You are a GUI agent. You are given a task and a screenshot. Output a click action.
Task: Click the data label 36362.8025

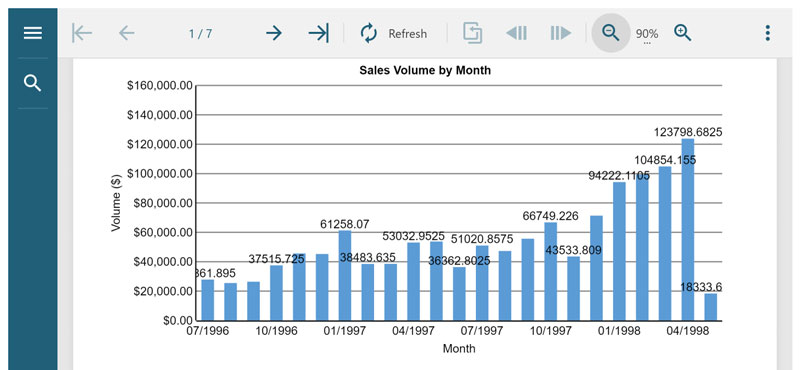tap(459, 261)
